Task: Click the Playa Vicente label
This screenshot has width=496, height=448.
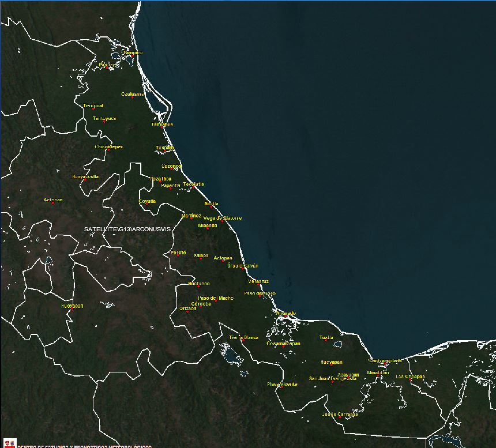Action: click(x=282, y=383)
